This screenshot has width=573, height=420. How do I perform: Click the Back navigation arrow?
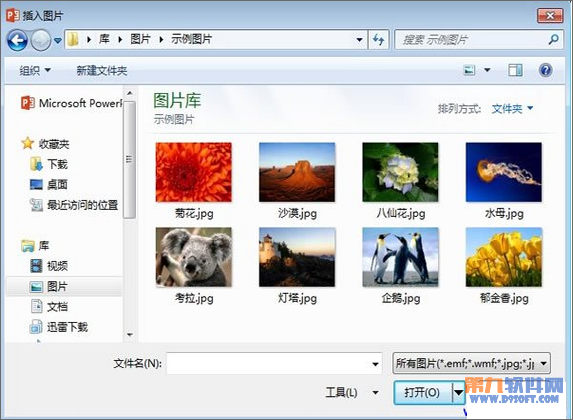point(17,40)
